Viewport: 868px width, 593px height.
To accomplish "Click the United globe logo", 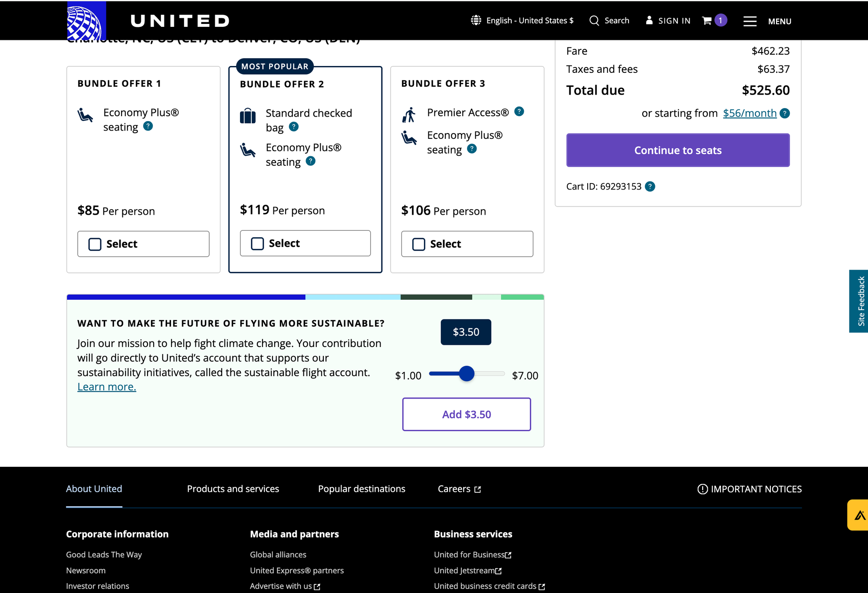I will coord(86,20).
